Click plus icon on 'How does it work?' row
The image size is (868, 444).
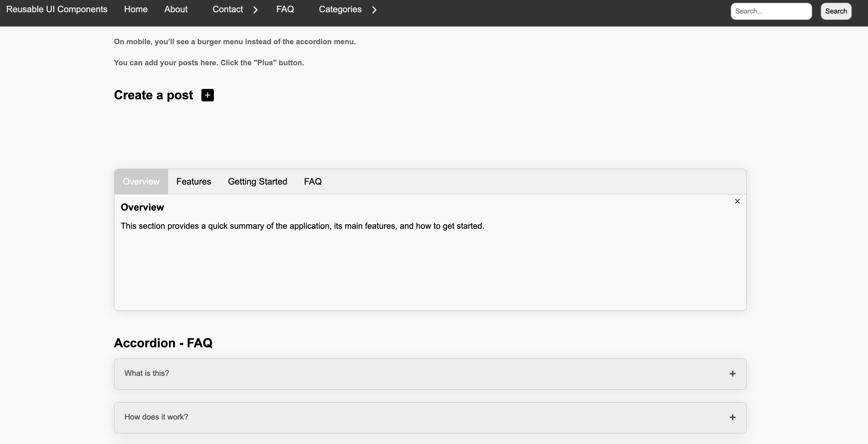pyautogui.click(x=732, y=417)
